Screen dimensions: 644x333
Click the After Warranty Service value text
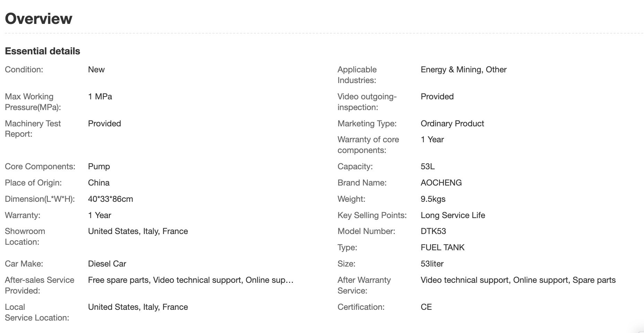(518, 280)
